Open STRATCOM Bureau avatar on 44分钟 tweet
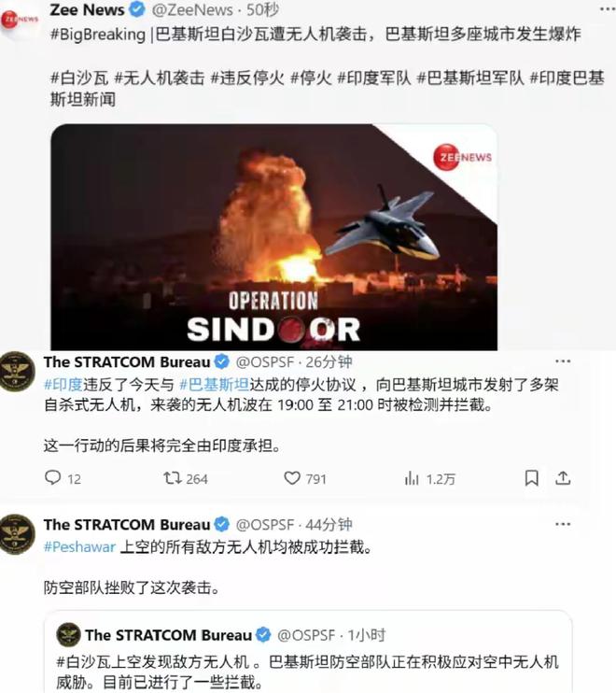The image size is (616, 693). click(x=17, y=534)
